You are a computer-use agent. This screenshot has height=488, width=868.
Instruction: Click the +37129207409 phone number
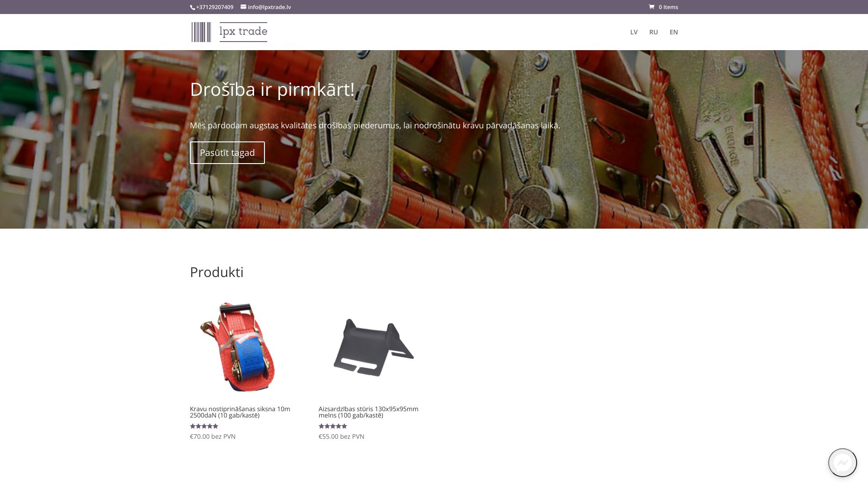pos(215,7)
